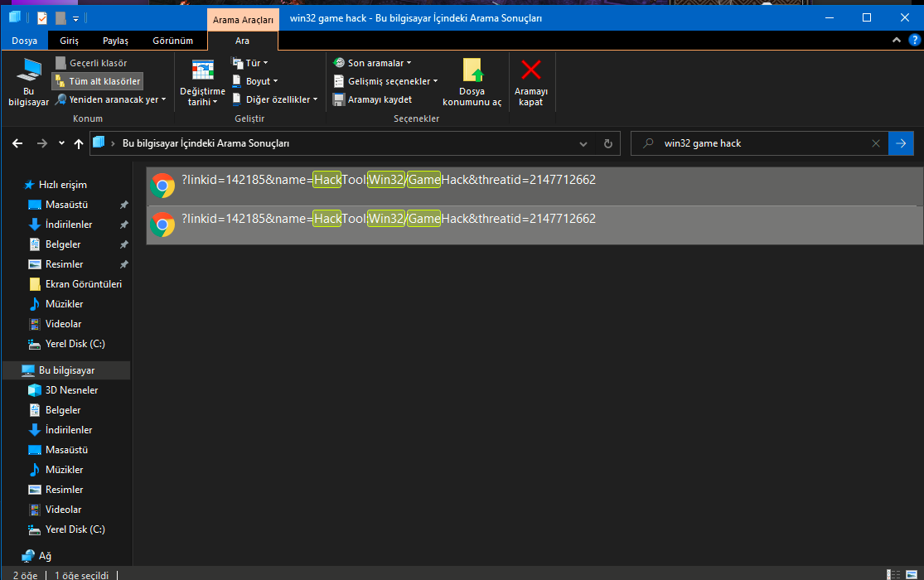The width and height of the screenshot is (924, 580).
Task: Open the Tür filter dropdown
Action: 250,63
